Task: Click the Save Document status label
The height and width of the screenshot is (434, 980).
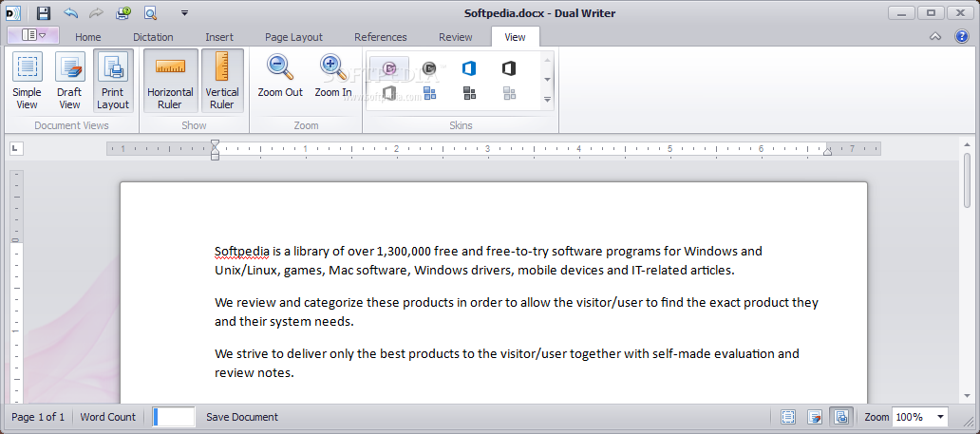Action: (x=242, y=417)
